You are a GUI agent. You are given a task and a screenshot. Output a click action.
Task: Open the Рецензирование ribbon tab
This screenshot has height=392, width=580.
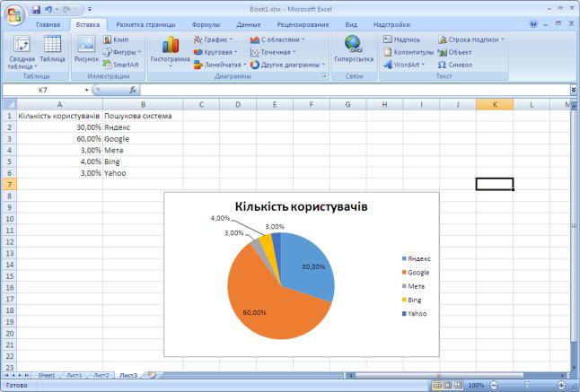303,25
